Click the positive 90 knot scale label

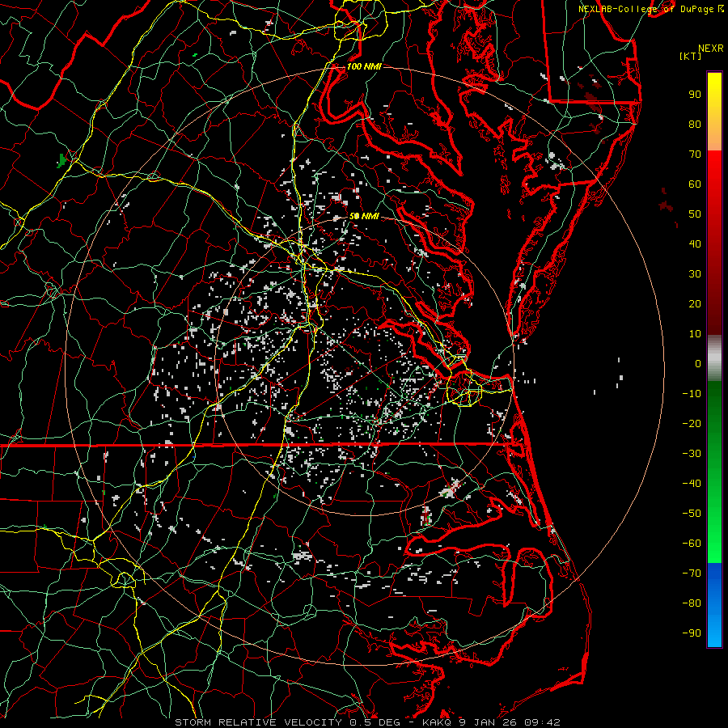click(x=695, y=95)
